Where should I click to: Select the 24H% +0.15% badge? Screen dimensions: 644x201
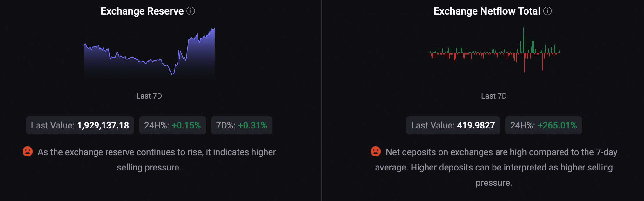click(x=172, y=125)
